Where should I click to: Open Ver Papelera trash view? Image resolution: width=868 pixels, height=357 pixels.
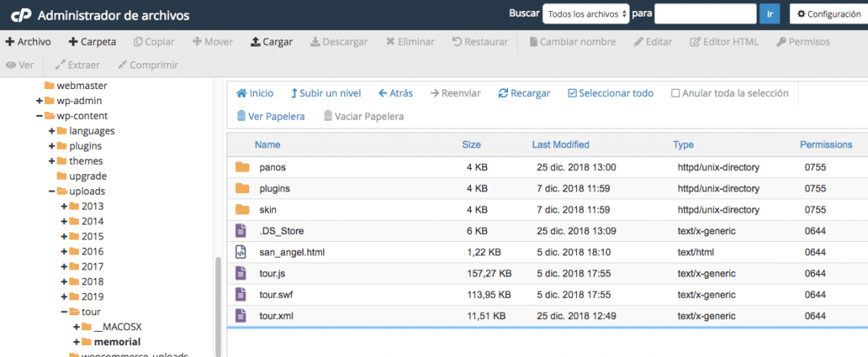tap(271, 117)
